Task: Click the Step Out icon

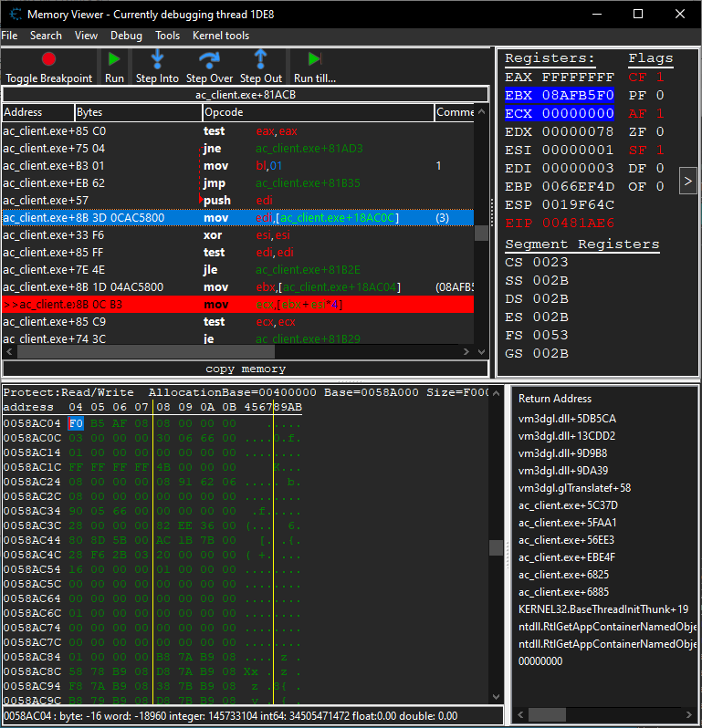Action: click(260, 59)
